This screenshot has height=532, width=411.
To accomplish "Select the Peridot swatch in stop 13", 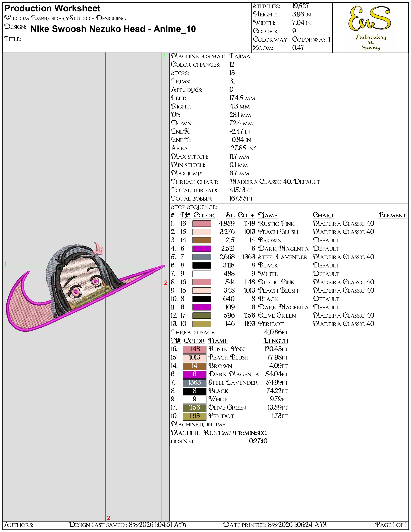I will (202, 324).
